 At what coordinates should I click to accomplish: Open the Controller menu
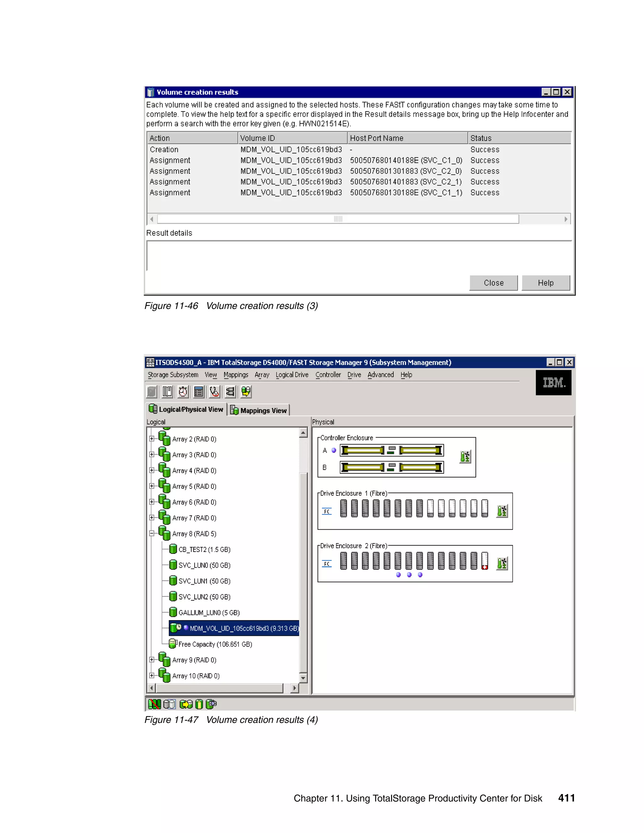(x=328, y=375)
